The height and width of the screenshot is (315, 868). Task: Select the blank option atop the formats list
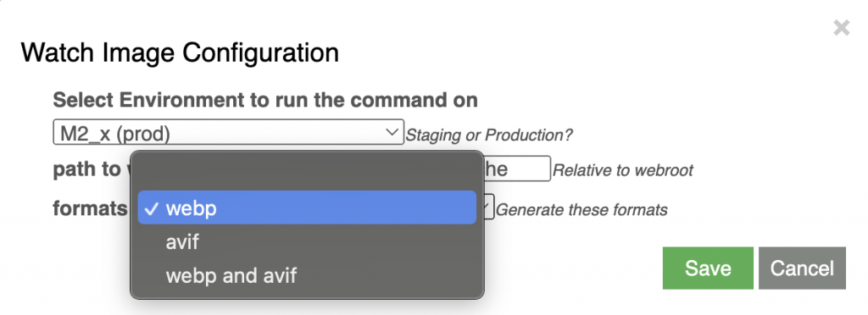click(x=307, y=174)
